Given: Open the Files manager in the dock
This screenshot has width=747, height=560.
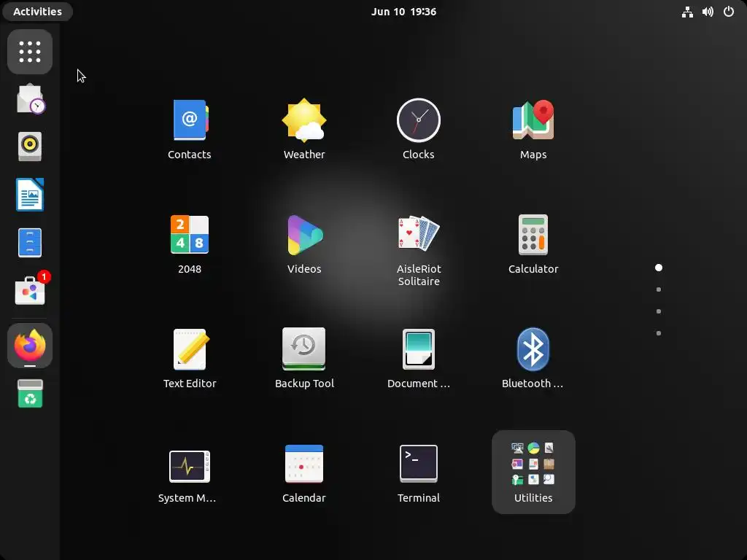Looking at the screenshot, I should tap(30, 242).
